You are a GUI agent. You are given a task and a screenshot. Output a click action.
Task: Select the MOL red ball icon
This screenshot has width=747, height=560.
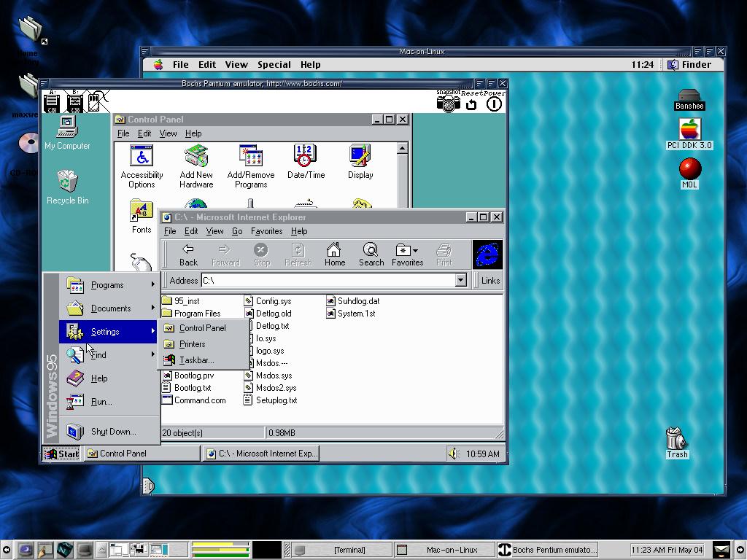click(689, 174)
